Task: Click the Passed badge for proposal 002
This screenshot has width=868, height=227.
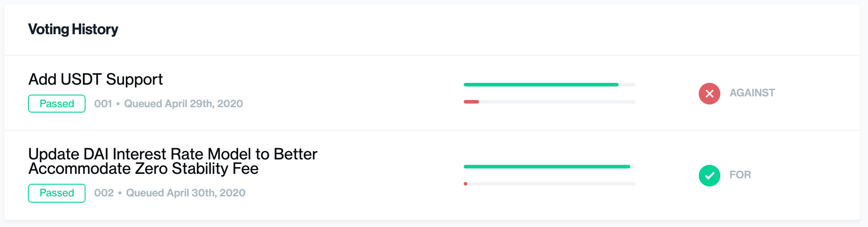Action: (57, 193)
